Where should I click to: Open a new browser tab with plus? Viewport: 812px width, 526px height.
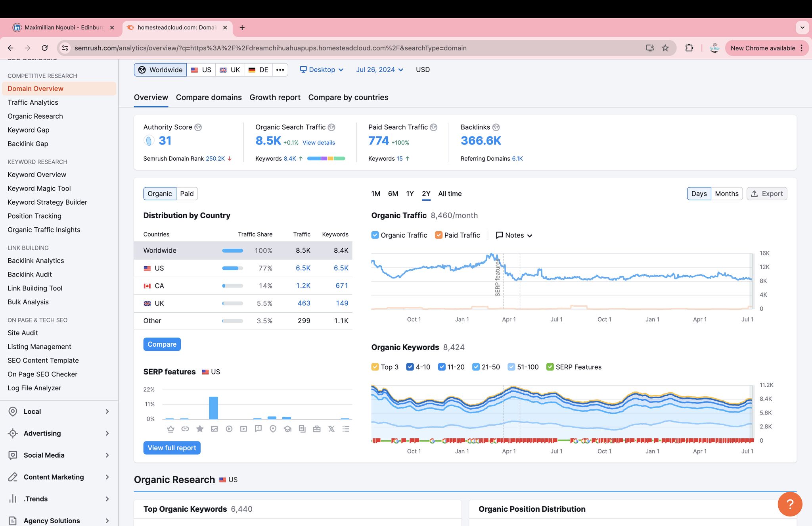coord(242,27)
